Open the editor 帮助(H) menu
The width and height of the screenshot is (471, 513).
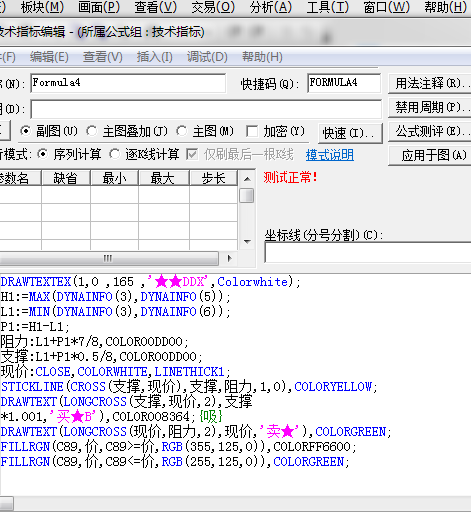tap(262, 57)
